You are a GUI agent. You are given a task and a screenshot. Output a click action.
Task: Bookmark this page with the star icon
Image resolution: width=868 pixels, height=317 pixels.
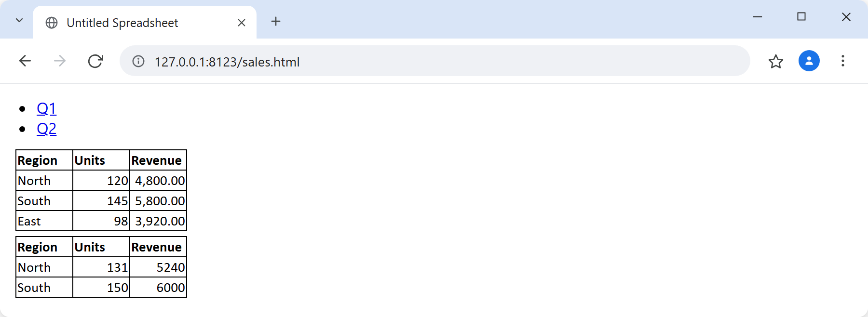[775, 61]
